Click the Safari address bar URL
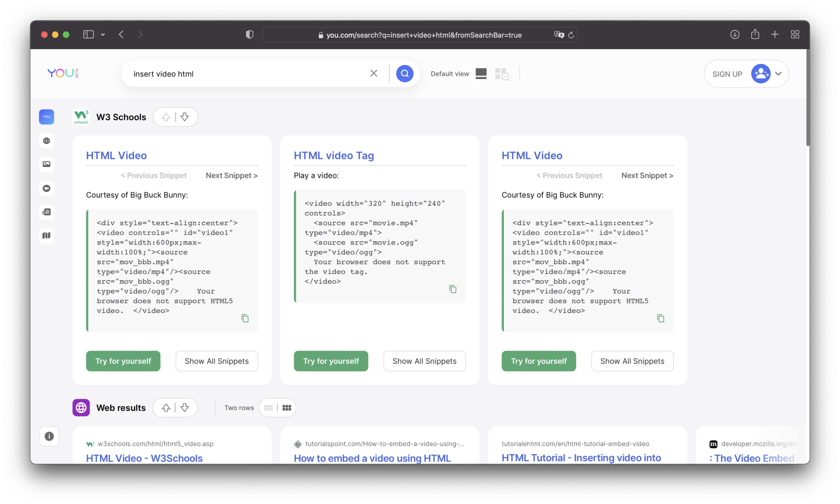This screenshot has width=840, height=504. [423, 35]
